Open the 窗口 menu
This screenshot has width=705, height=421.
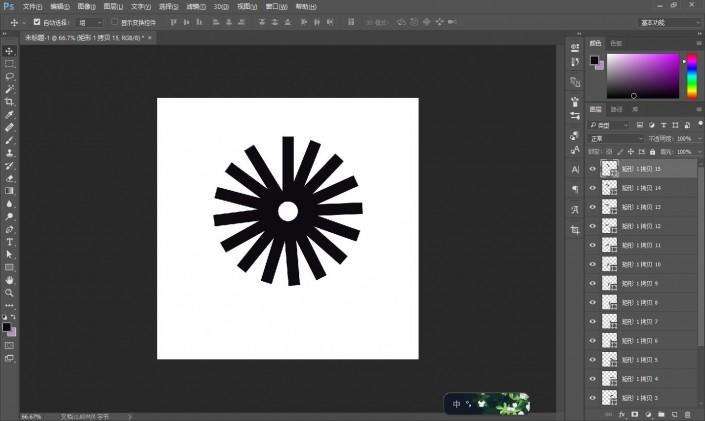[276, 7]
